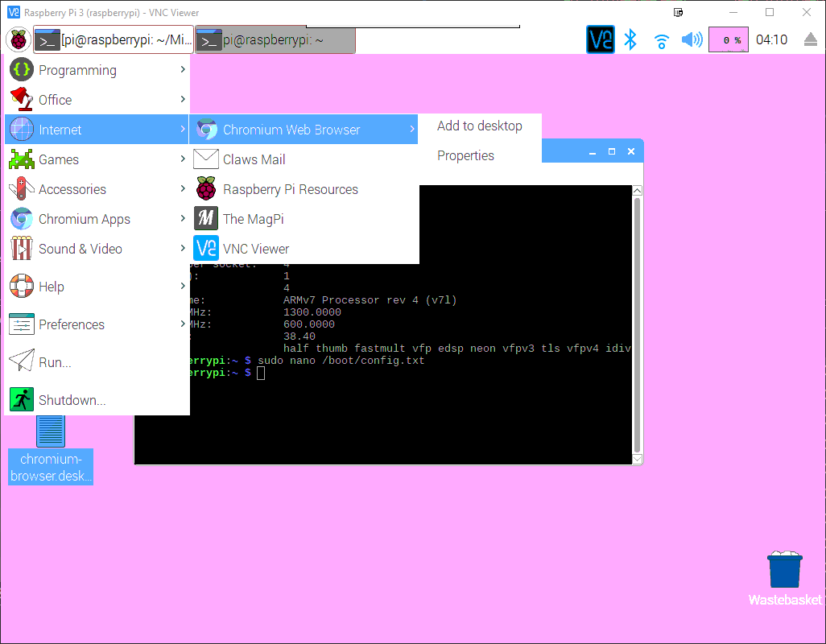Open Properties from the Chromium context menu
Image resolution: width=826 pixels, height=644 pixels.
pyautogui.click(x=465, y=155)
